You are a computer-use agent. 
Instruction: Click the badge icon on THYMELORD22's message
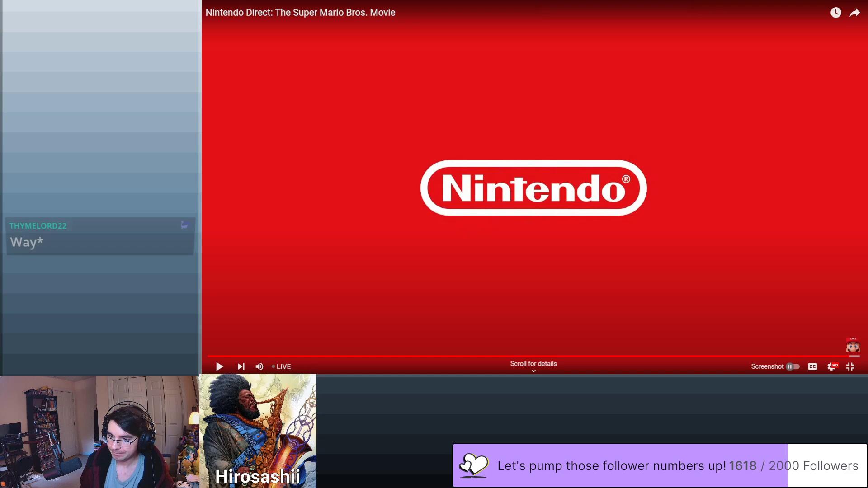click(184, 225)
